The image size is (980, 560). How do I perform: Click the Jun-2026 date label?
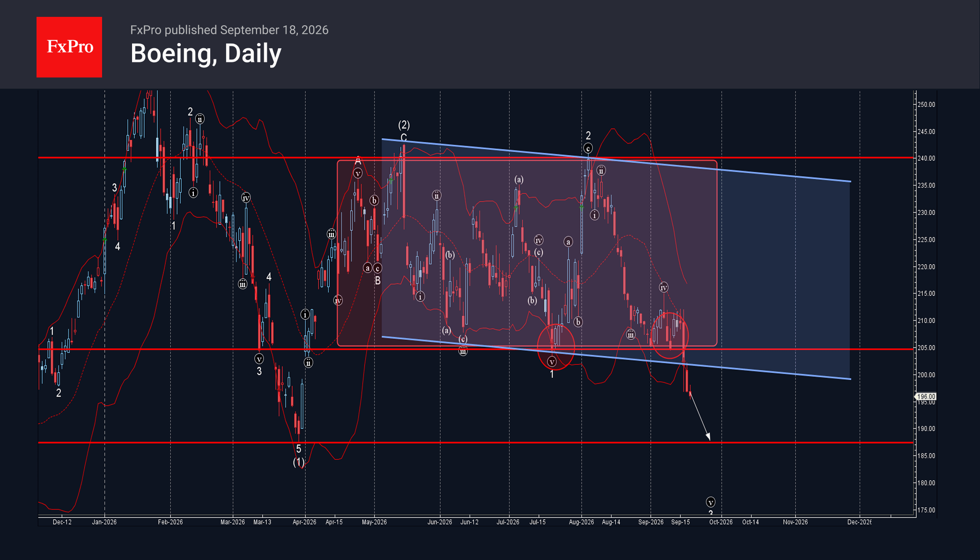point(440,522)
